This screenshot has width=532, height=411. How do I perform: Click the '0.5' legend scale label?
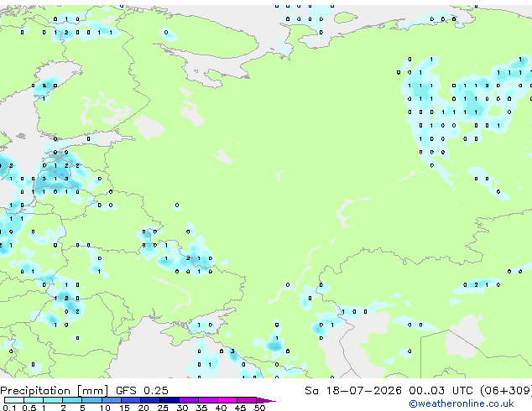click(x=29, y=408)
